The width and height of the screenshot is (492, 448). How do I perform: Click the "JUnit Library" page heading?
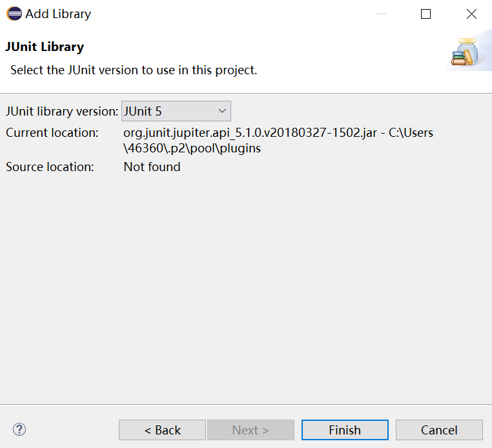(x=45, y=46)
